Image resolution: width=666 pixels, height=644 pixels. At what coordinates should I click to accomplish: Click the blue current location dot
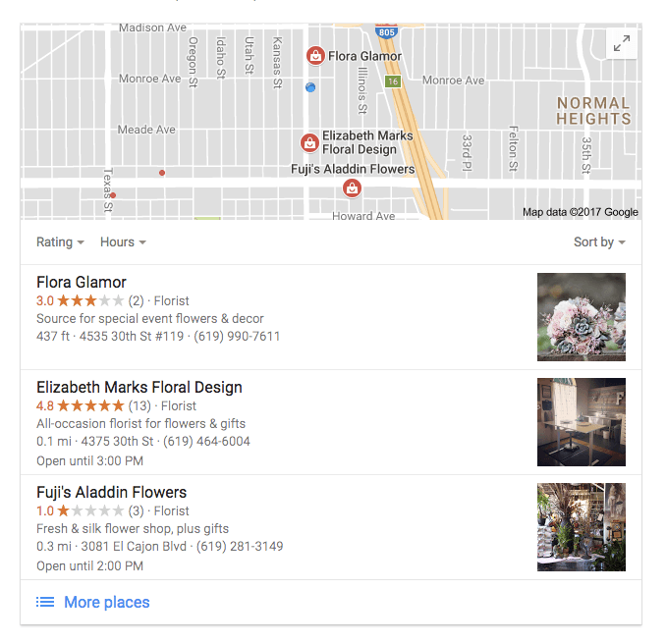310,87
